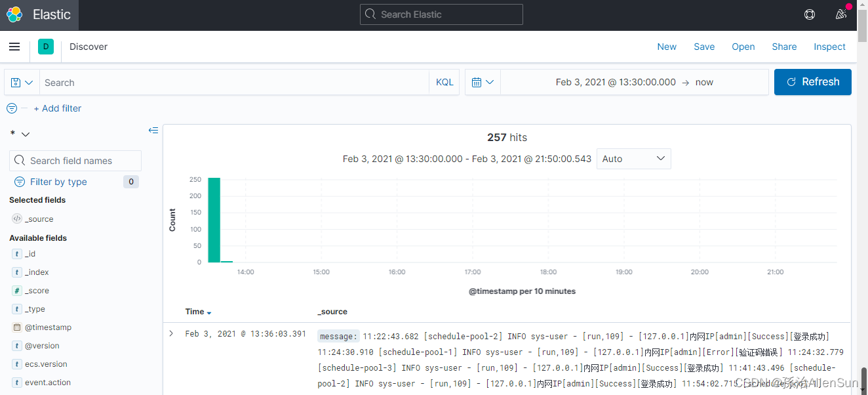Click the event.action field type icon
The height and width of the screenshot is (395, 868).
[x=17, y=383]
